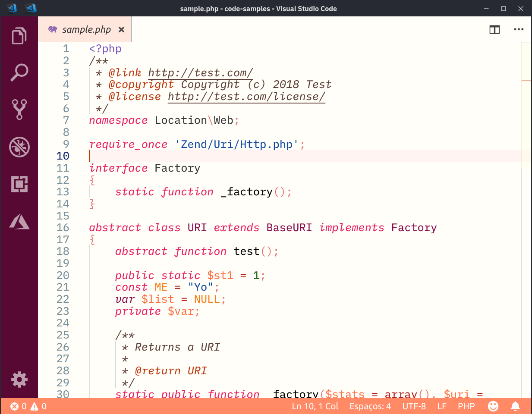532x414 pixels.
Task: Split the editor to the right
Action: click(x=494, y=30)
